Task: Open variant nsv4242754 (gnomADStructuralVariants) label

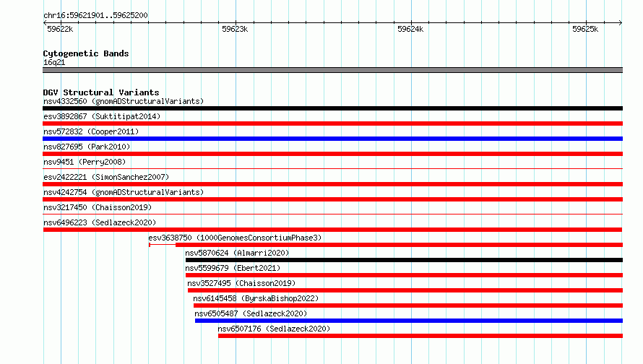Action: click(124, 192)
